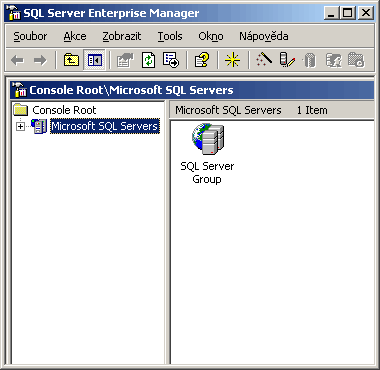Click the Console Root folder icon
380x370 pixels.
pos(21,110)
